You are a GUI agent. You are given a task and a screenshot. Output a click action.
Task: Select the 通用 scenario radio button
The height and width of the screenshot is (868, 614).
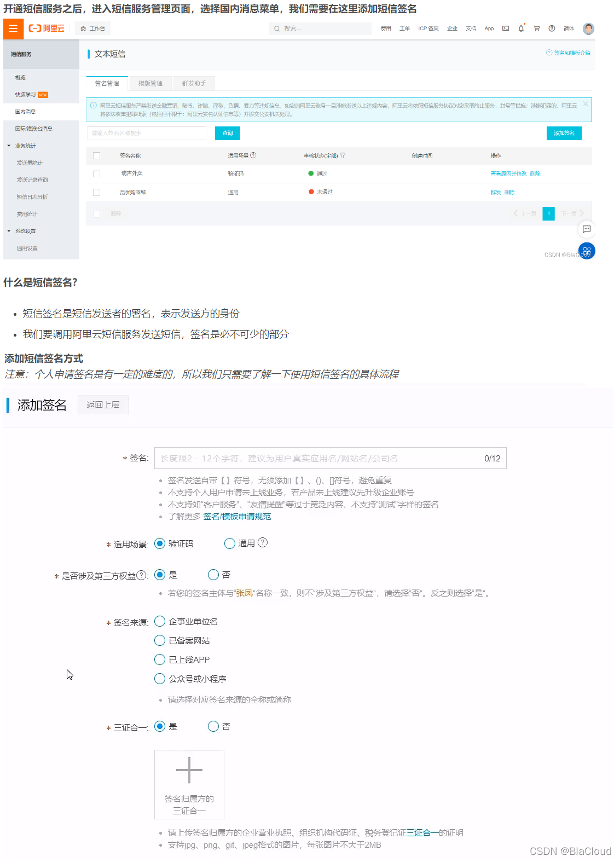pos(230,543)
